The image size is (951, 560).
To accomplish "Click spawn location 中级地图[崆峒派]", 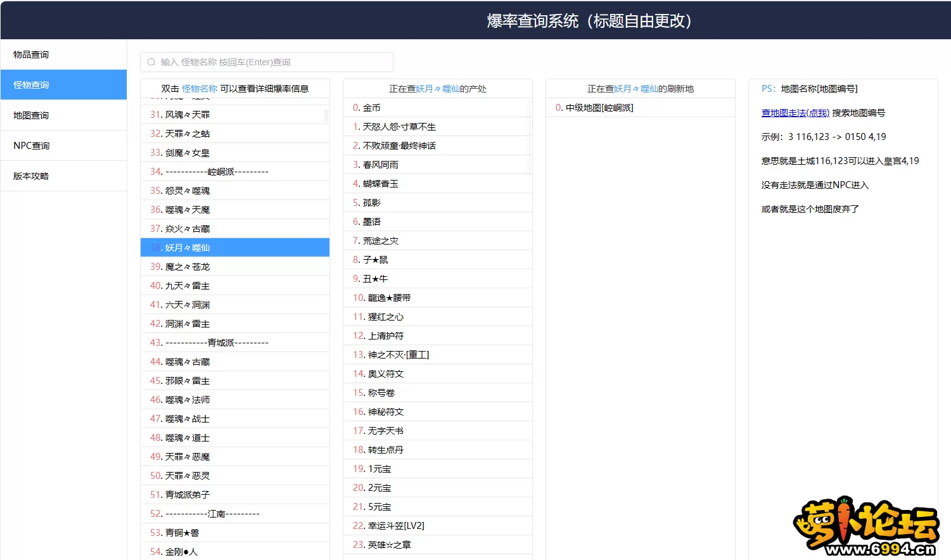I will (x=641, y=108).
